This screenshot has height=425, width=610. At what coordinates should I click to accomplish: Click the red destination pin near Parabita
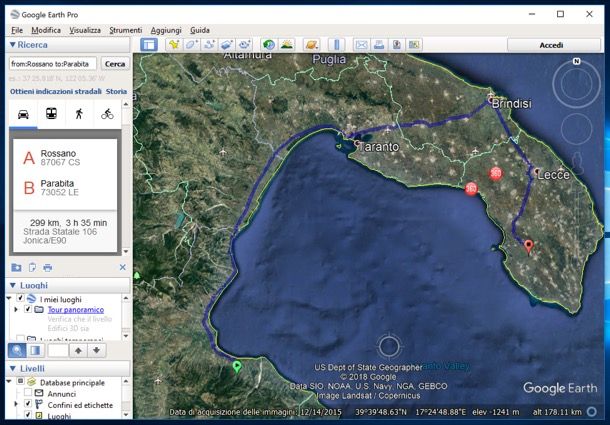[528, 247]
